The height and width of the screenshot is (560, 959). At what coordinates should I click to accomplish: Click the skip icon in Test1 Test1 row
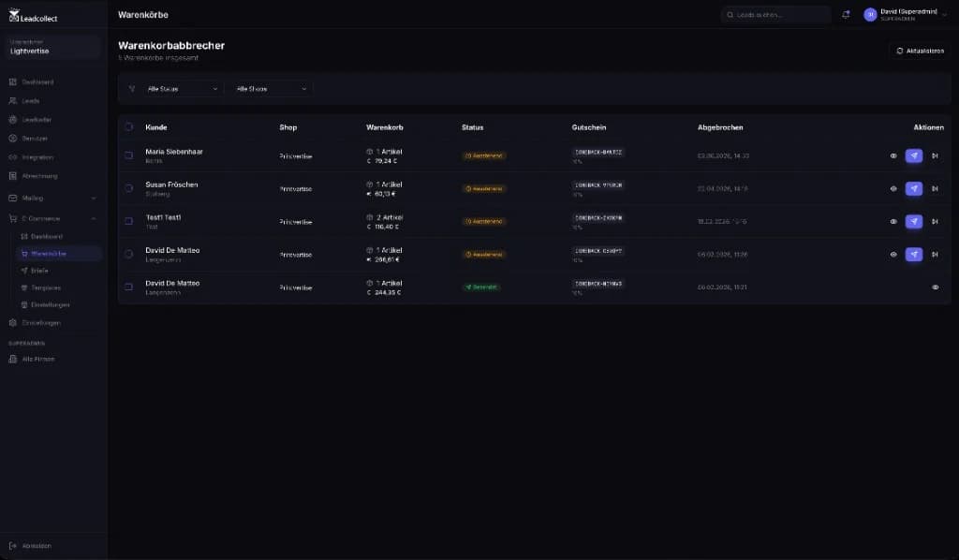[935, 222]
